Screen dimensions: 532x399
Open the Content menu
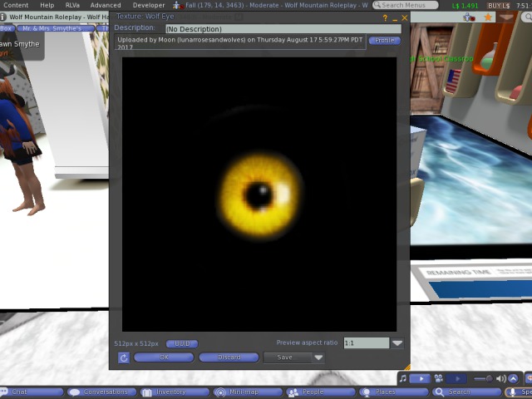(15, 5)
